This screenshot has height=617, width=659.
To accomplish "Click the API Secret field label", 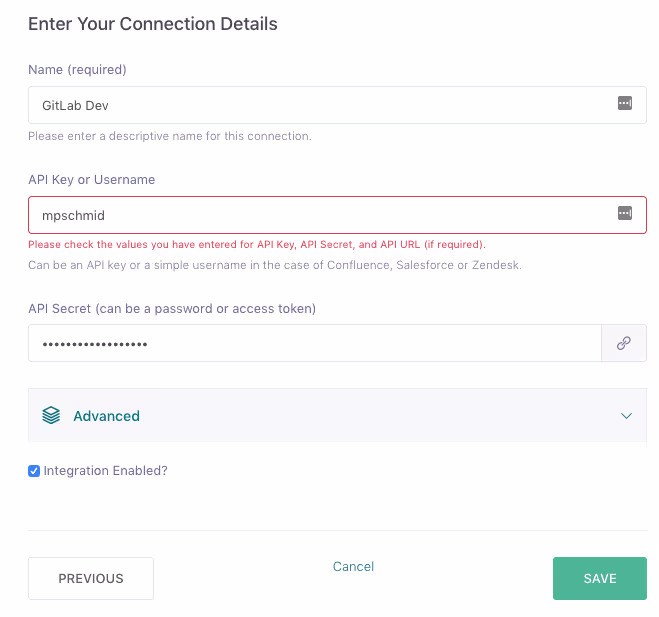I will coord(172,308).
